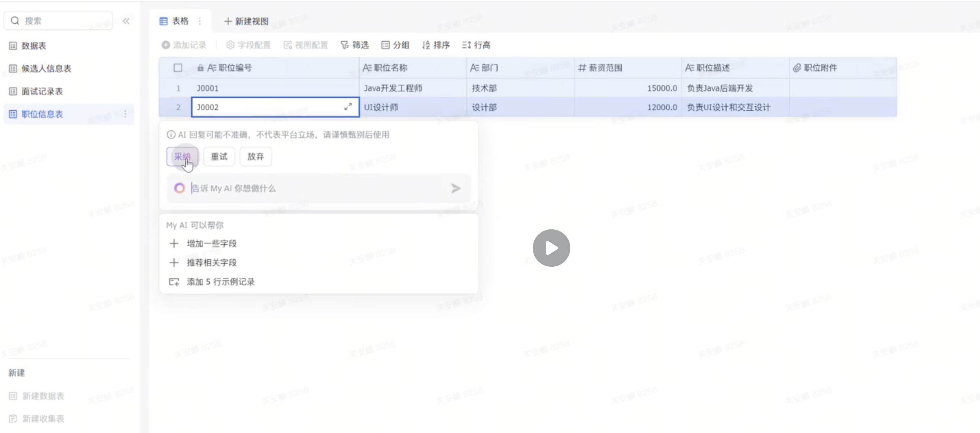980x433 pixels.
Task: Select the Java开发工程师 cell
Action: 413,88
